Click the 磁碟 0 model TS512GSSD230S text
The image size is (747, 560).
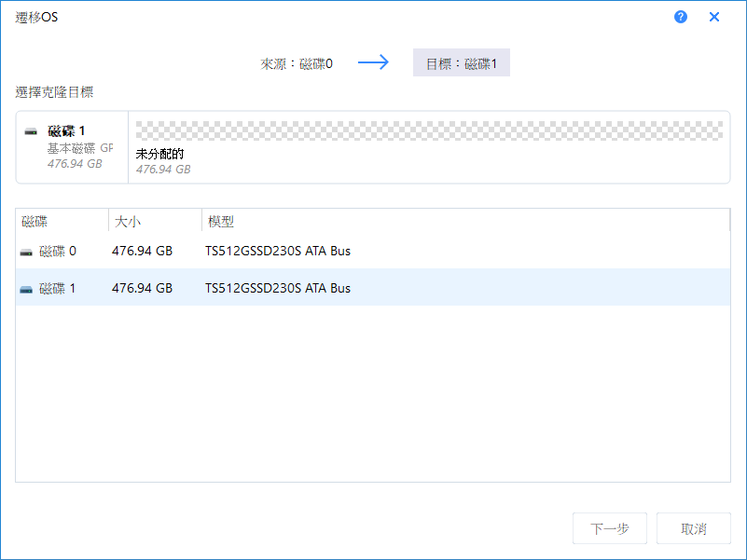tap(278, 251)
